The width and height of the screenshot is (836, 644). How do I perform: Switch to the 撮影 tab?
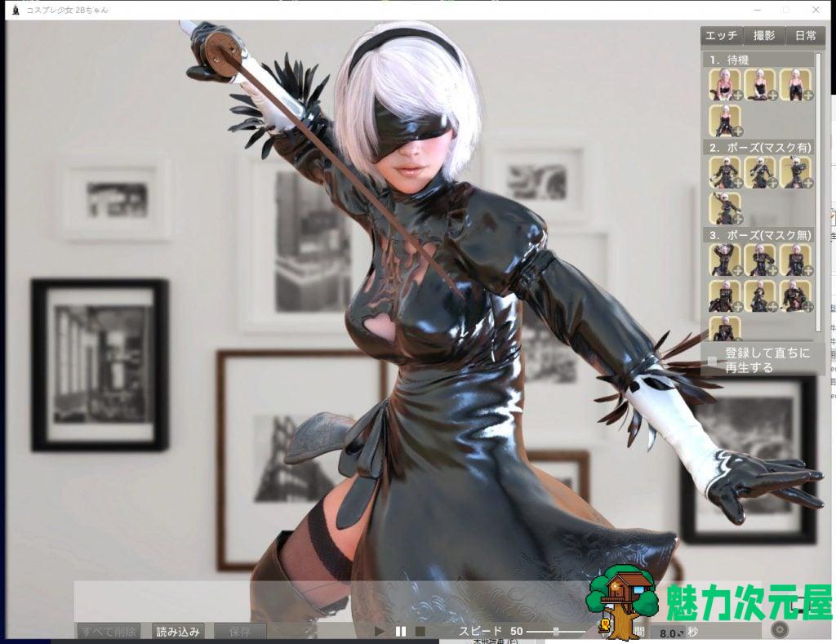click(x=764, y=35)
